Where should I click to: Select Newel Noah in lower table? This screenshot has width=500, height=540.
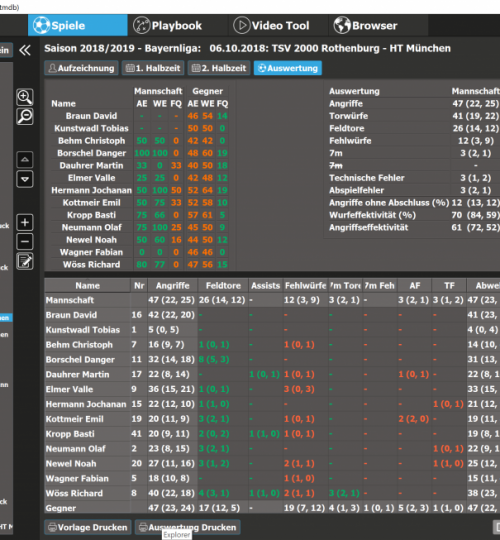(272, 464)
